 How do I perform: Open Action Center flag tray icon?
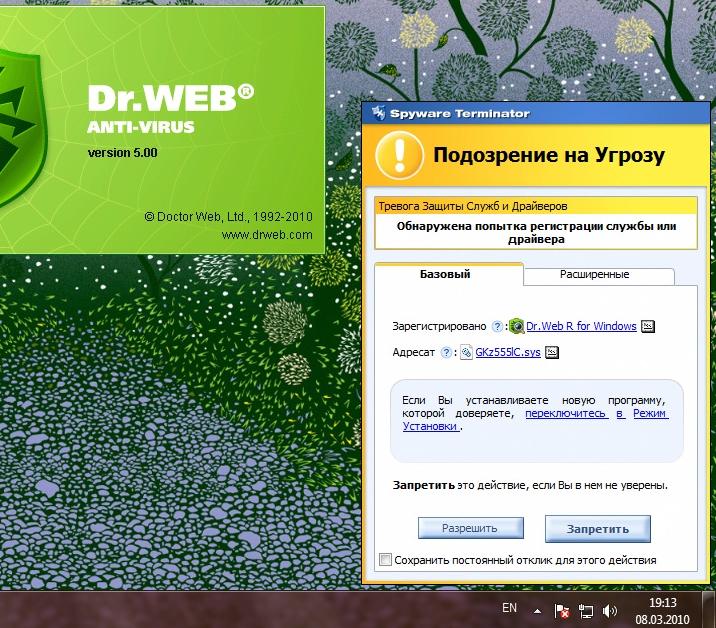(561, 611)
